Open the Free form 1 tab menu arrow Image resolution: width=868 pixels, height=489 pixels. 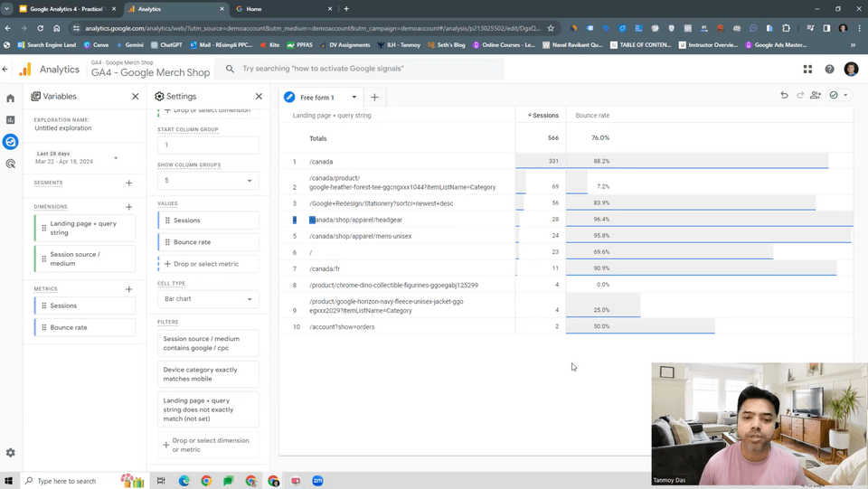tap(354, 98)
